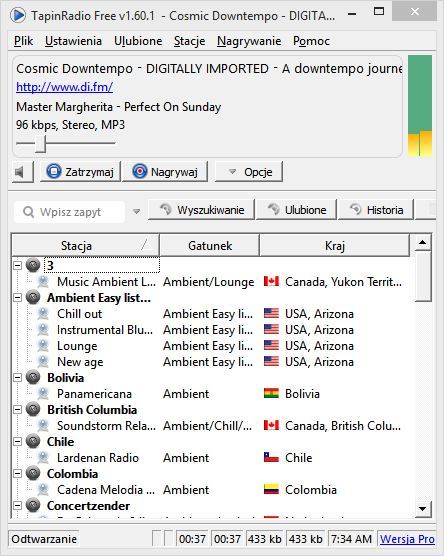The image size is (444, 556).
Task: Click the station list scroll-up arrow
Action: (x=422, y=243)
